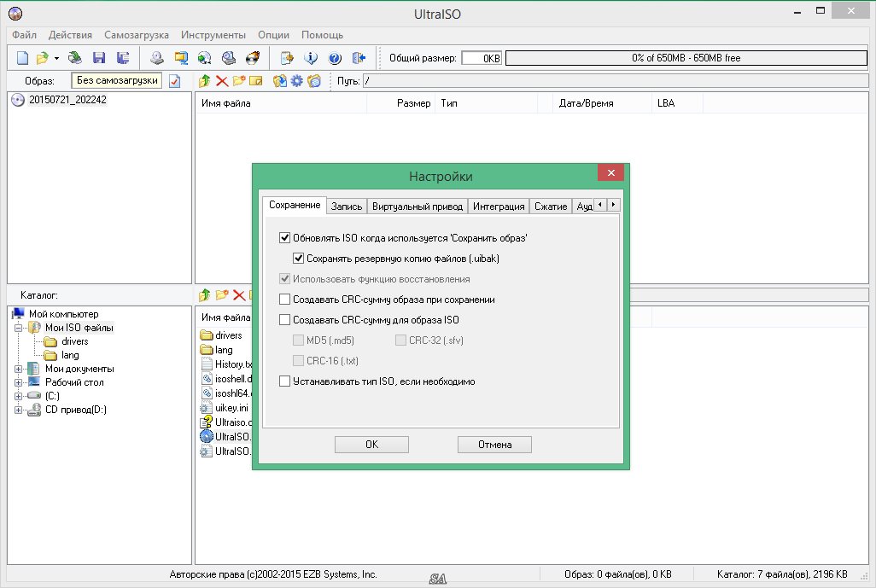Switch to the Запись tab

click(x=347, y=206)
